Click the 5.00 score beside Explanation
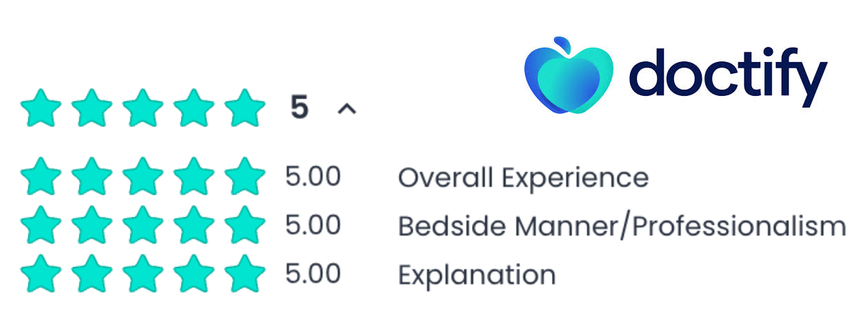This screenshot has height=316, width=868. (x=313, y=274)
